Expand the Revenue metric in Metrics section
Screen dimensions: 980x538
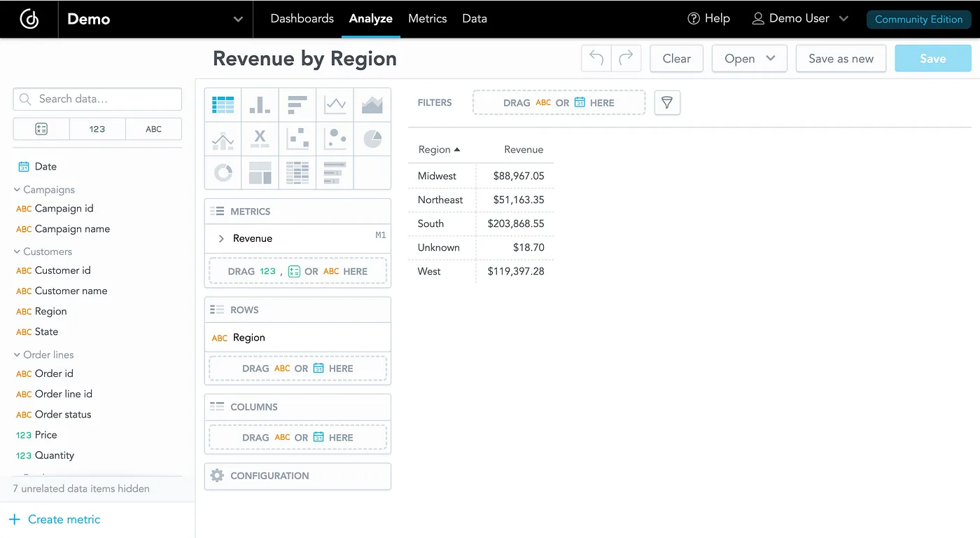(x=221, y=238)
